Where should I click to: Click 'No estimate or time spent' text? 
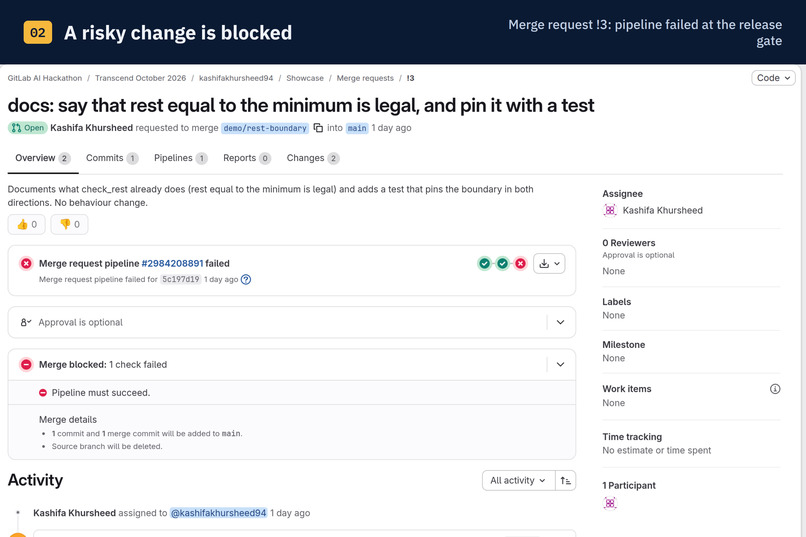(x=656, y=451)
